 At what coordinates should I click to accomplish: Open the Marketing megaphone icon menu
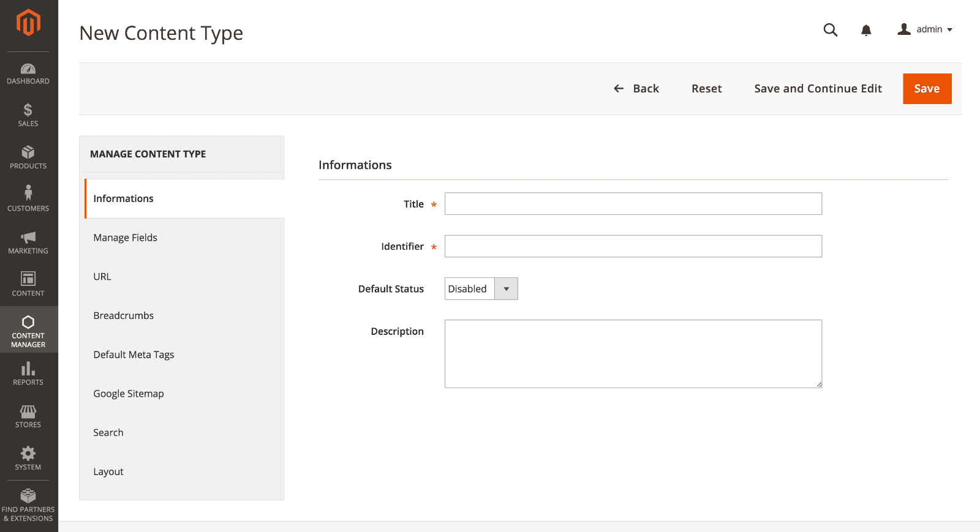28,238
